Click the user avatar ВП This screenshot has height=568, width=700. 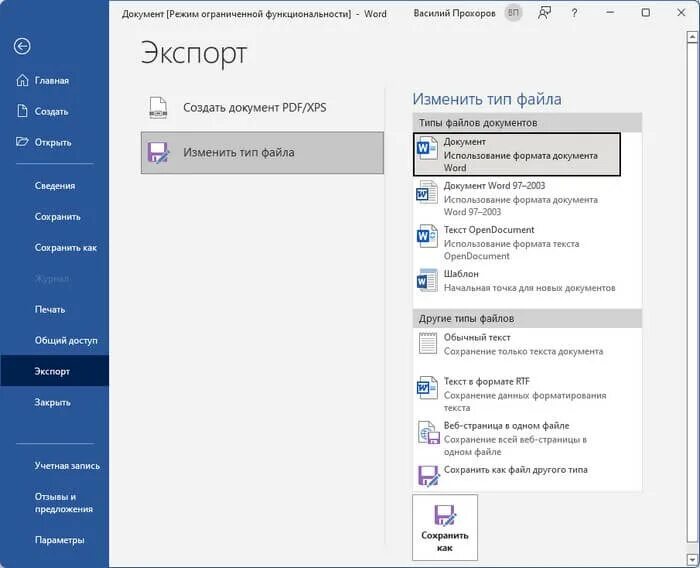pyautogui.click(x=513, y=13)
